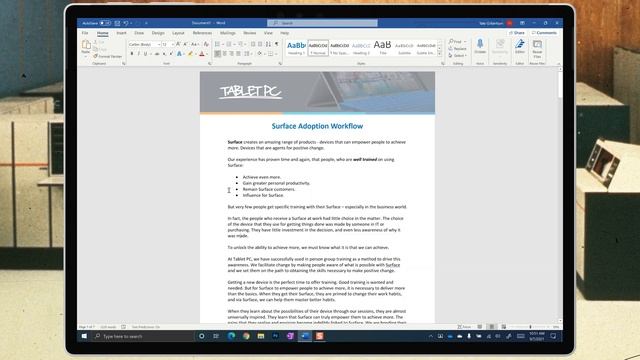The width and height of the screenshot is (640, 360).
Task: Switch to the Design tab
Action: click(x=158, y=33)
